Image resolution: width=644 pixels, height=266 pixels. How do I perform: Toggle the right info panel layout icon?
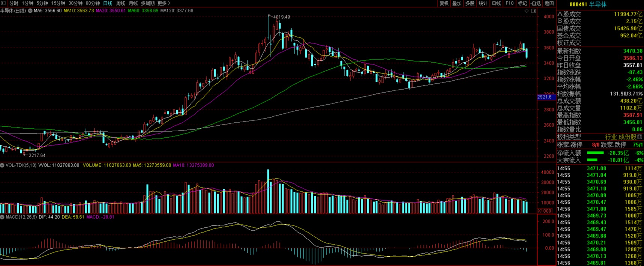[x=533, y=11]
